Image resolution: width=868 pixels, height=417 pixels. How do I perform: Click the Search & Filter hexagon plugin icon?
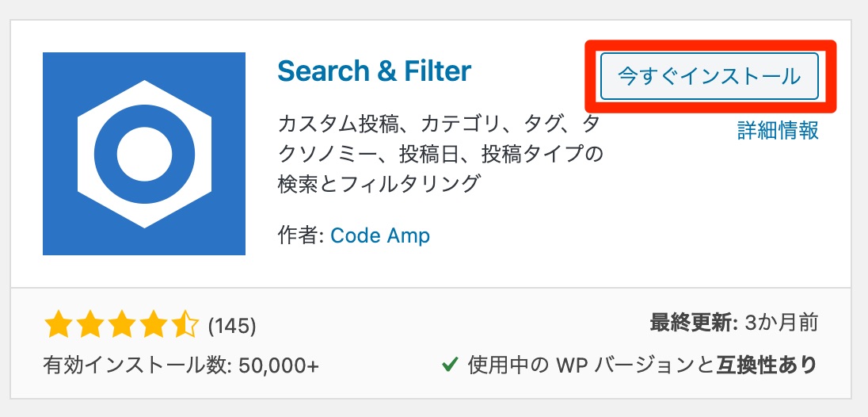pyautogui.click(x=144, y=154)
